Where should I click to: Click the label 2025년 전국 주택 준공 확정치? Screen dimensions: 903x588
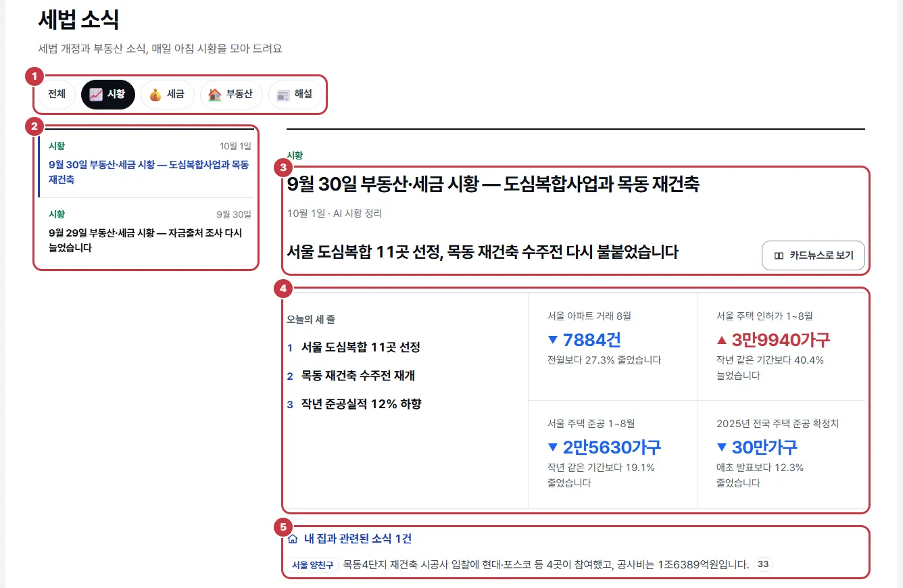coord(777,424)
